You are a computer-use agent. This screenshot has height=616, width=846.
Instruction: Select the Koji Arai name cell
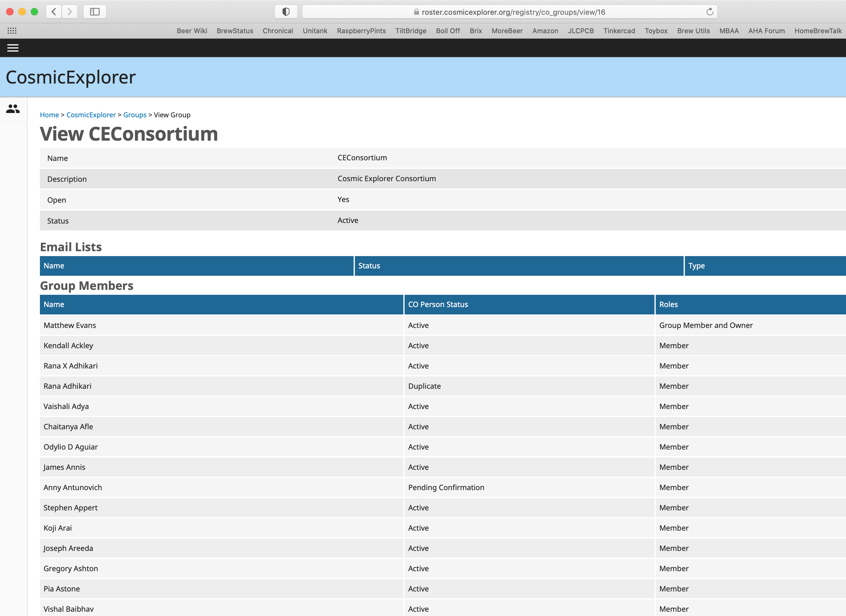pos(222,528)
